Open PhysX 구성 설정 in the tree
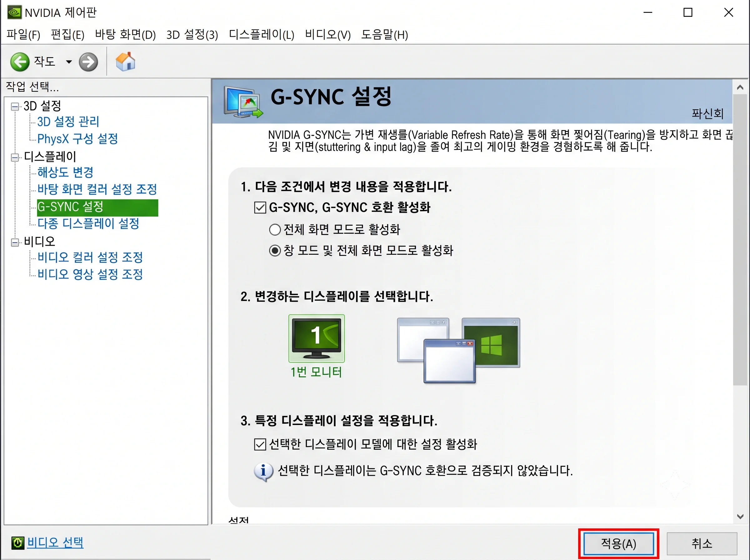 click(77, 138)
